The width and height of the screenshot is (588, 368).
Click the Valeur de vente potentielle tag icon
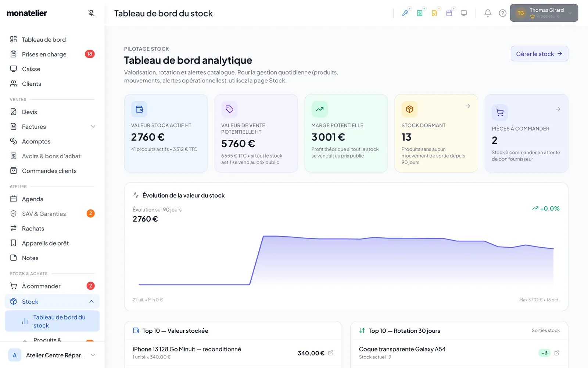[229, 109]
